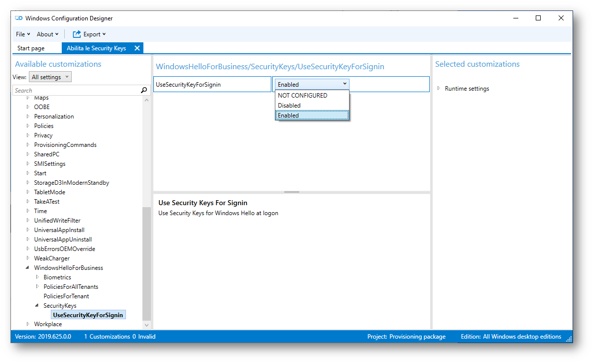Collapse the WindowsHelloForBusiness node

pos(28,268)
